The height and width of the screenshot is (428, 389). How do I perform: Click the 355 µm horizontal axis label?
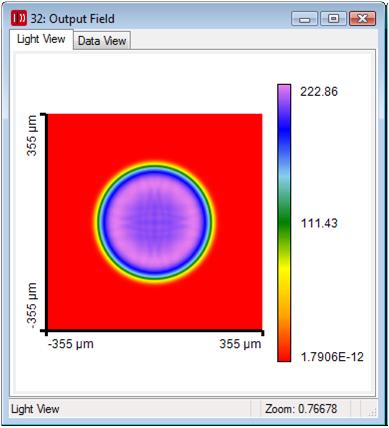pos(240,344)
